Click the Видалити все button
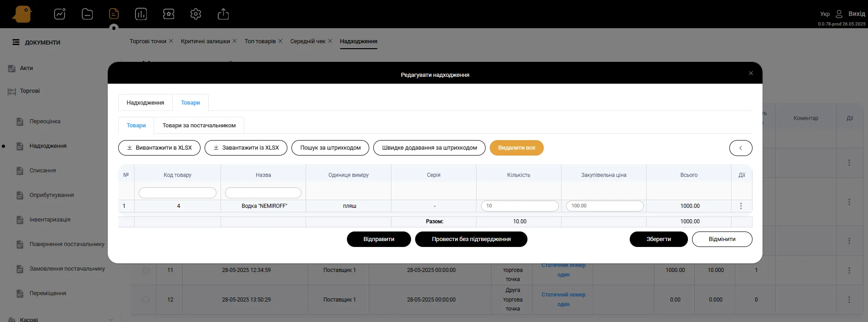868x322 pixels. (x=516, y=148)
